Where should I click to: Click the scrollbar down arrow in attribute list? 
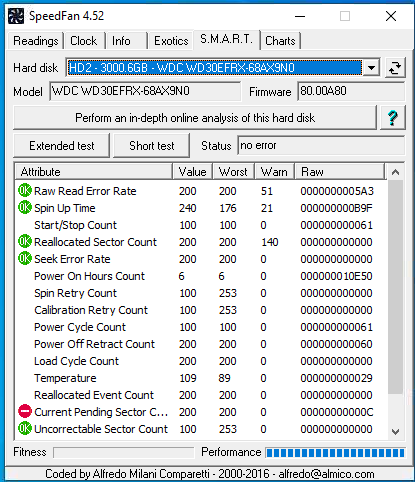396,432
